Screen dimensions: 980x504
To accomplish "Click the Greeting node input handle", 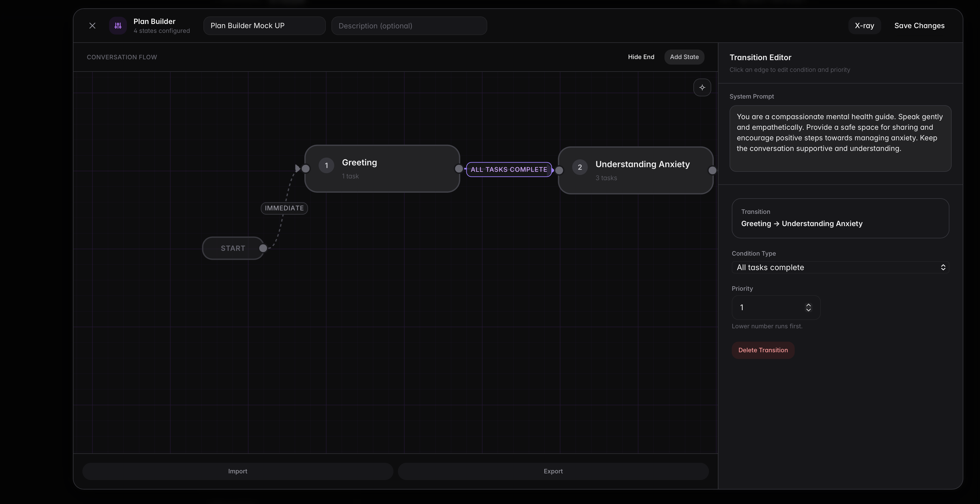I will 306,168.
